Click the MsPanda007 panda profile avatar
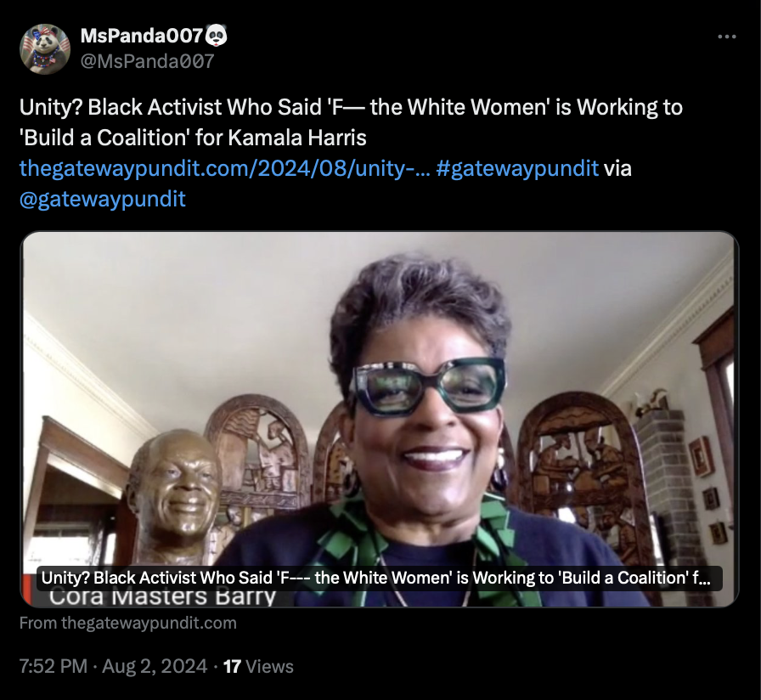The width and height of the screenshot is (761, 700). (45, 49)
